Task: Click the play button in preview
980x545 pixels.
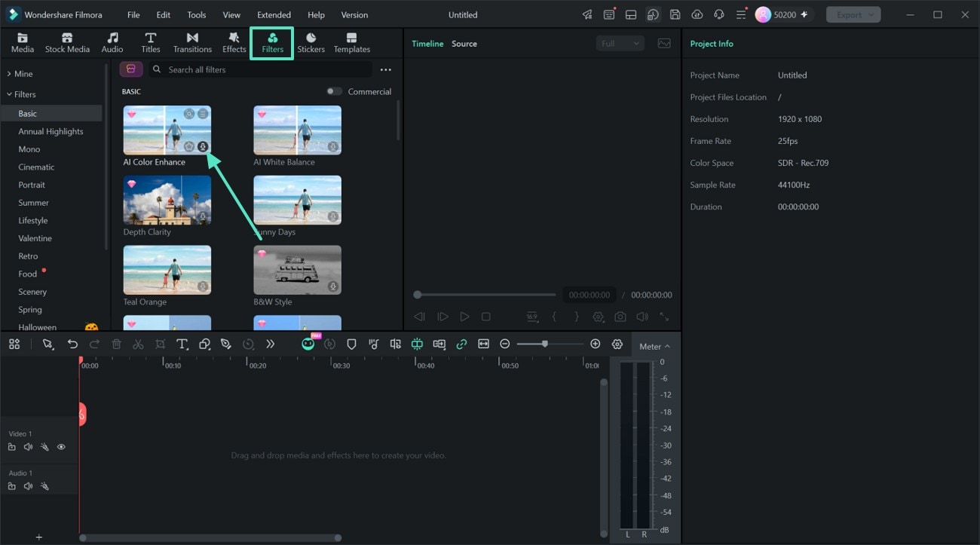Action: (x=464, y=317)
